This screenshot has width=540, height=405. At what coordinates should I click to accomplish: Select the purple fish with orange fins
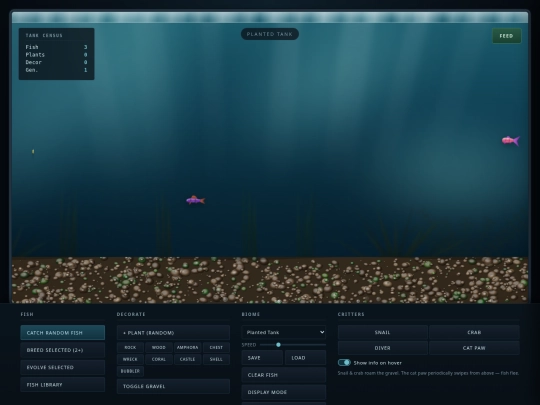click(195, 200)
